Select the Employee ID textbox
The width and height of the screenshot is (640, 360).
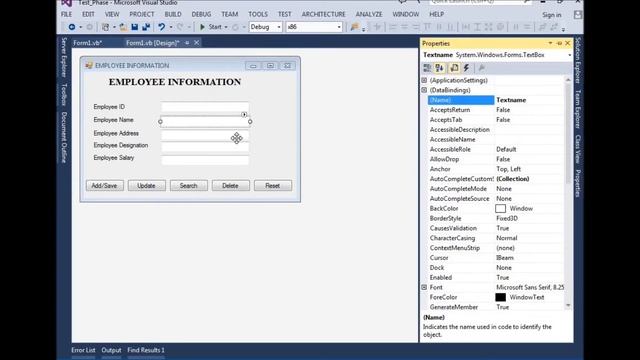[x=204, y=107]
